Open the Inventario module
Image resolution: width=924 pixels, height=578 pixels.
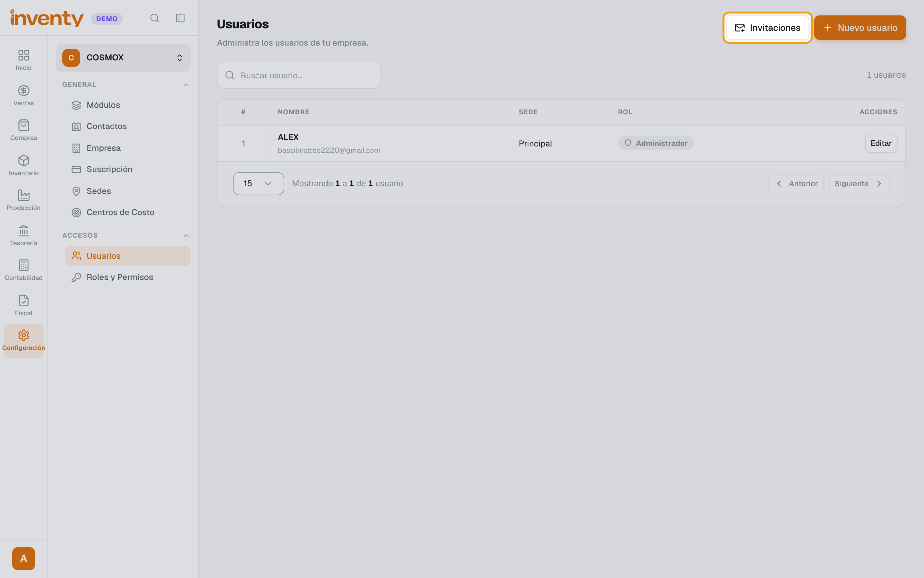24,165
